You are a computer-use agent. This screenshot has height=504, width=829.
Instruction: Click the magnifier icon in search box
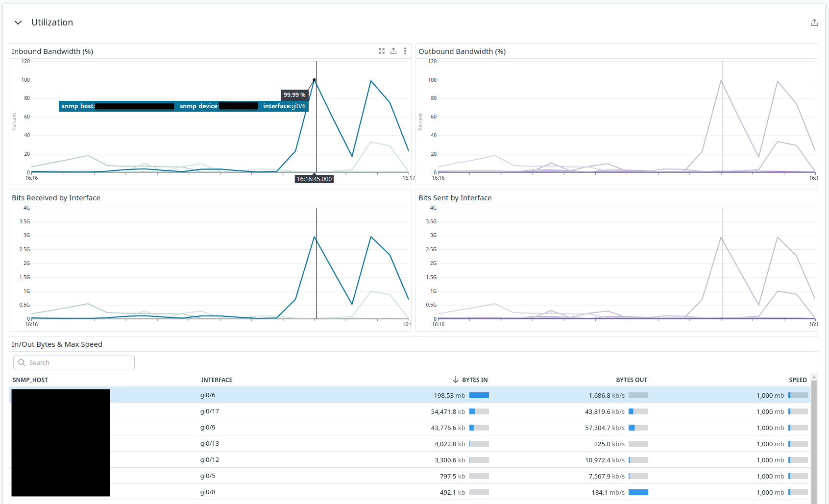click(x=22, y=362)
